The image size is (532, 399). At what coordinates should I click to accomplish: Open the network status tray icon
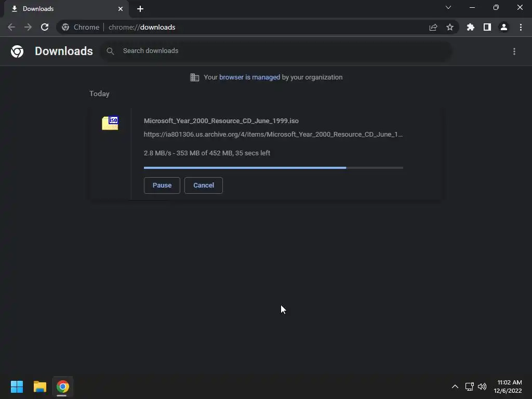pos(470,387)
